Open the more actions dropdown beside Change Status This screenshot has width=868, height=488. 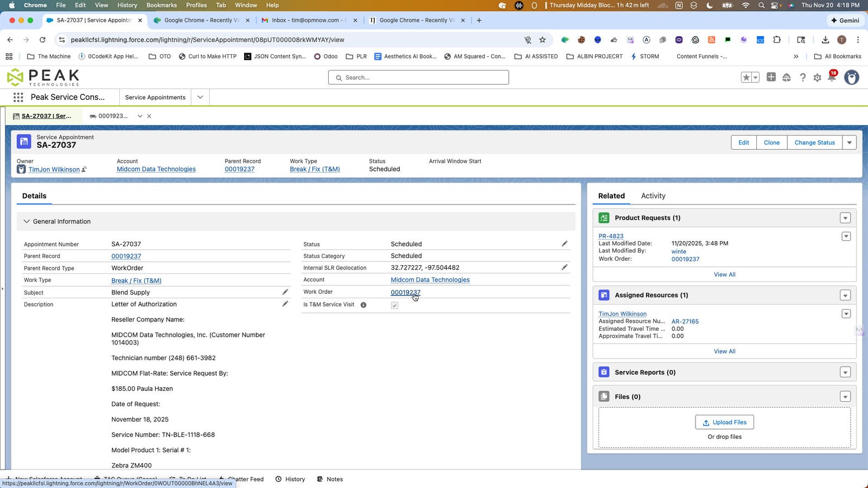[x=850, y=143]
